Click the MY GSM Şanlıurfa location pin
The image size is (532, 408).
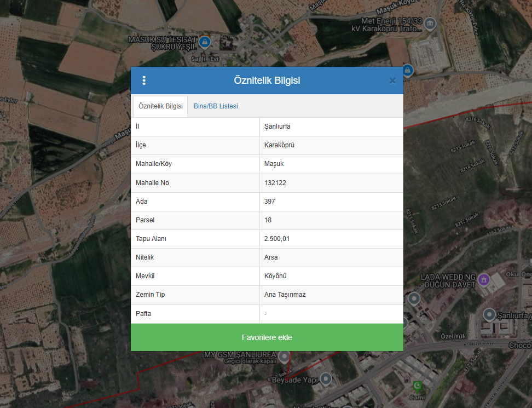[284, 357]
